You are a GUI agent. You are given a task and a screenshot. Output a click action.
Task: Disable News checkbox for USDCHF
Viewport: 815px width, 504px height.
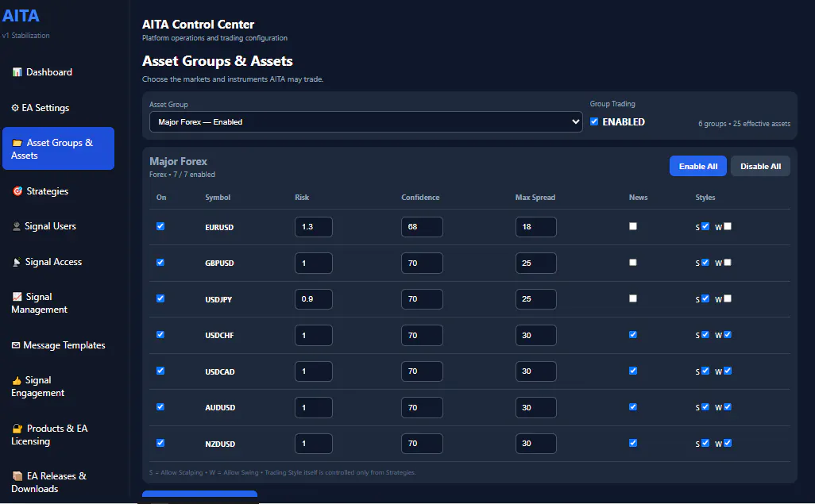point(633,335)
